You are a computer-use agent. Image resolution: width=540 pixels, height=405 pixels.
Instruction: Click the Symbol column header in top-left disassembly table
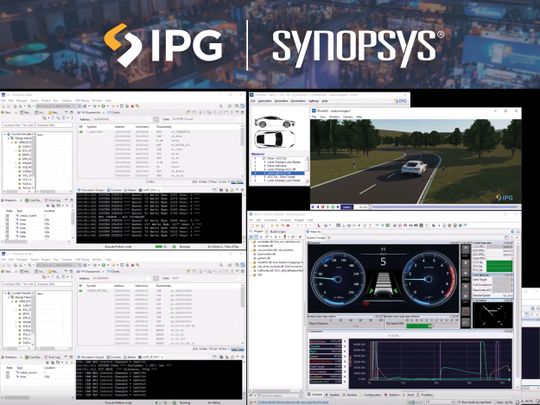click(92, 127)
